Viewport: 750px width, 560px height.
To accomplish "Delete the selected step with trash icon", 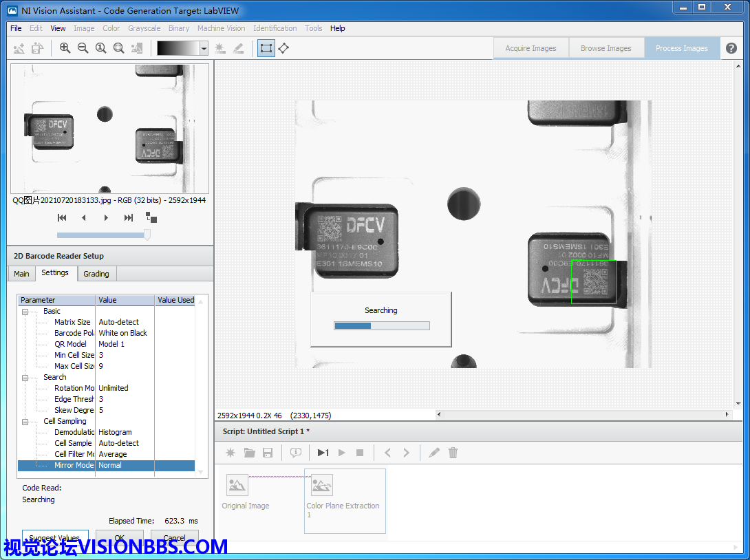I will click(453, 453).
